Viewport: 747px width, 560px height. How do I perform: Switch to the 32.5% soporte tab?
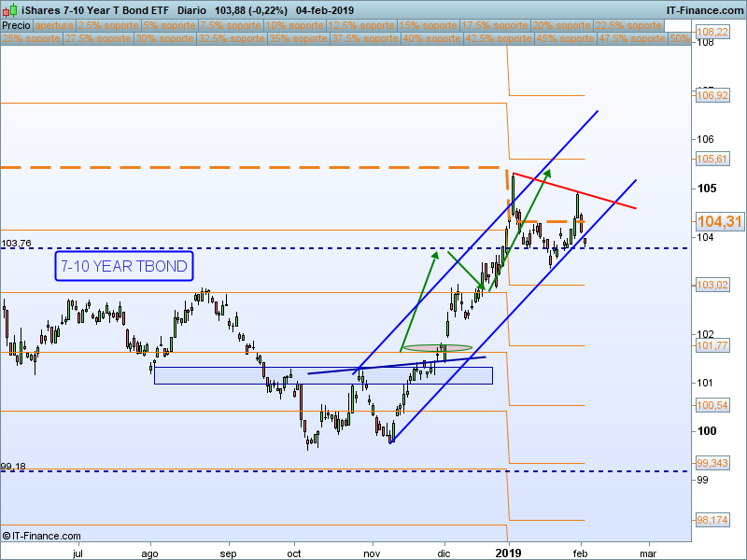point(232,38)
